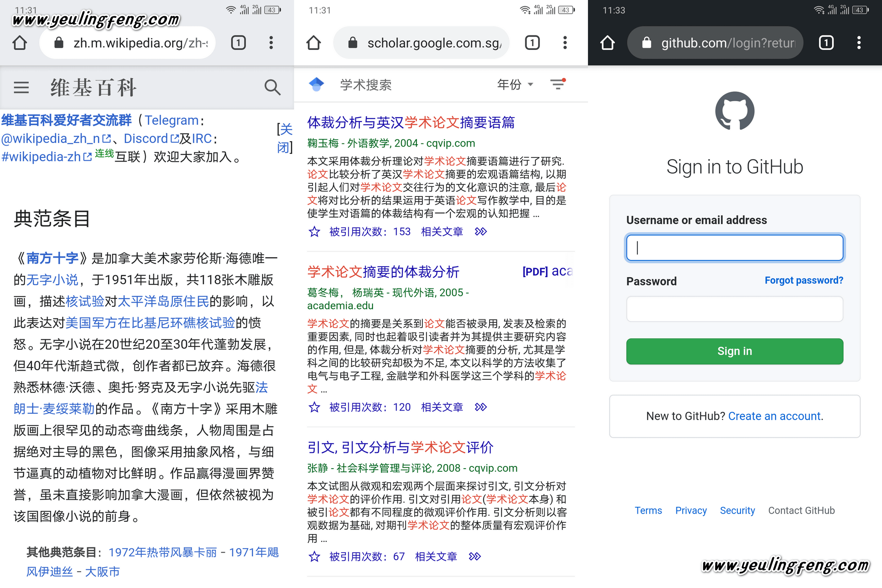Open Scholar filter settings icon
This screenshot has width=882, height=588.
coord(558,84)
